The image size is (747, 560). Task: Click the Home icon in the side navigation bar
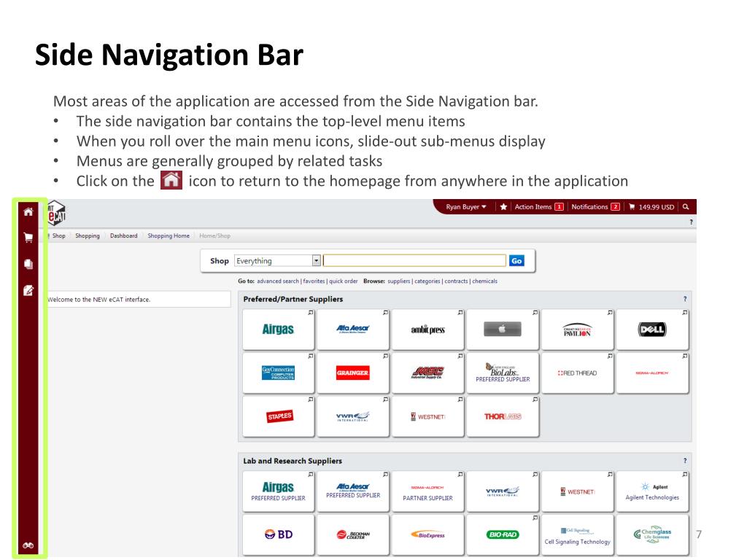point(28,211)
